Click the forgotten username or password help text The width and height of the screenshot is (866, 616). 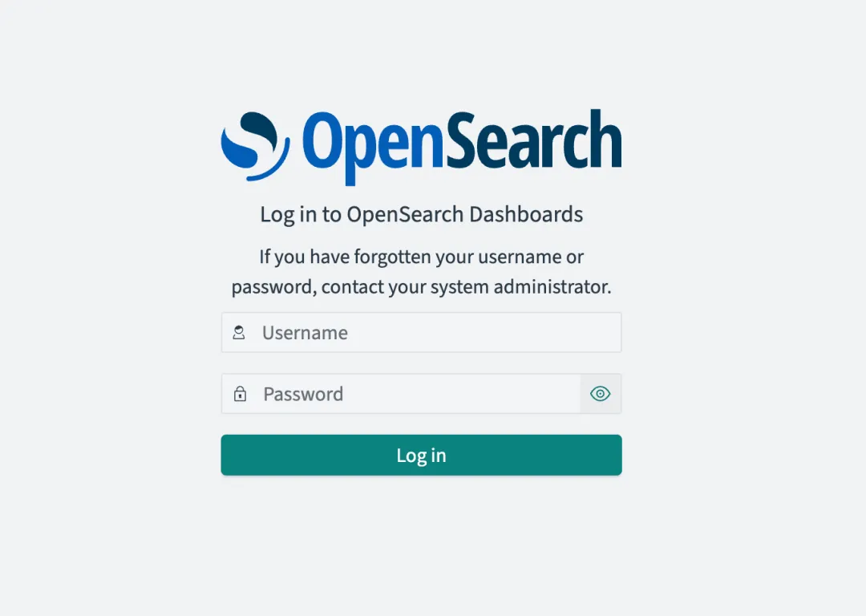422,272
